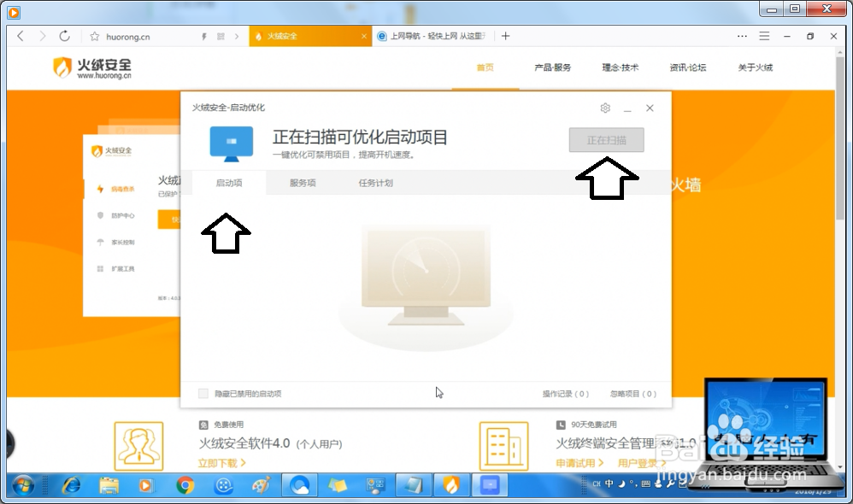This screenshot has height=504, width=853.
Task: Launch Google Chrome from taskbar
Action: tap(185, 485)
